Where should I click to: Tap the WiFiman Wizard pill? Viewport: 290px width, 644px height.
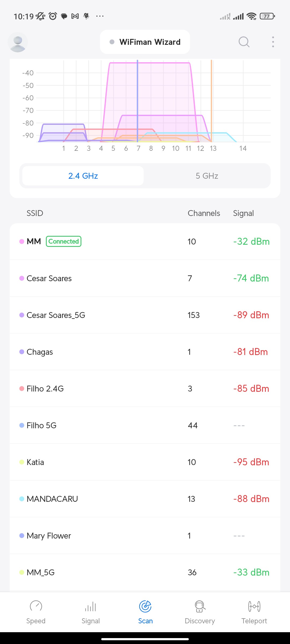click(x=145, y=42)
